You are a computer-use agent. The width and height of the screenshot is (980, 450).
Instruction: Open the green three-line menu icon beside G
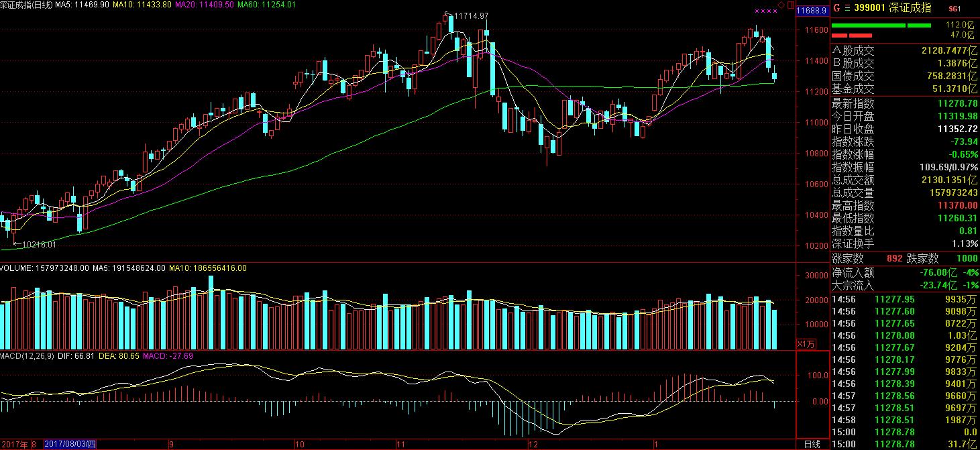tap(847, 8)
